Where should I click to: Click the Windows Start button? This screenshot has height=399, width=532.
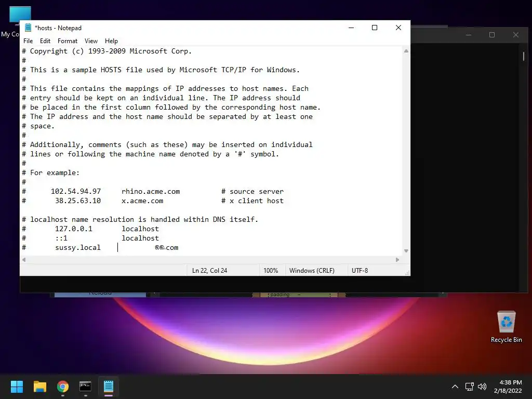[17, 387]
